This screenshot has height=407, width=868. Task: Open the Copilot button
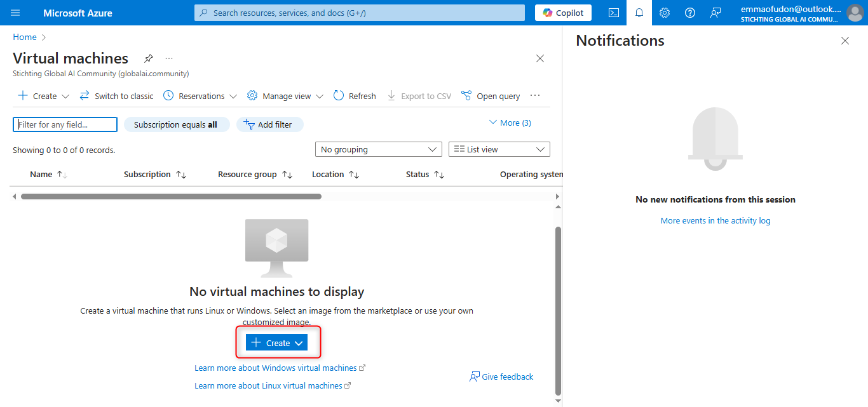click(563, 13)
